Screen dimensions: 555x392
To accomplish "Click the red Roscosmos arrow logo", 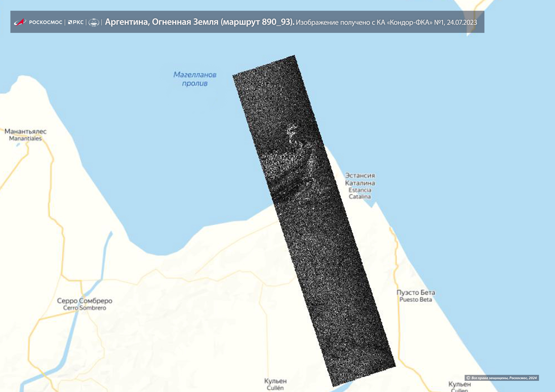I will point(20,22).
